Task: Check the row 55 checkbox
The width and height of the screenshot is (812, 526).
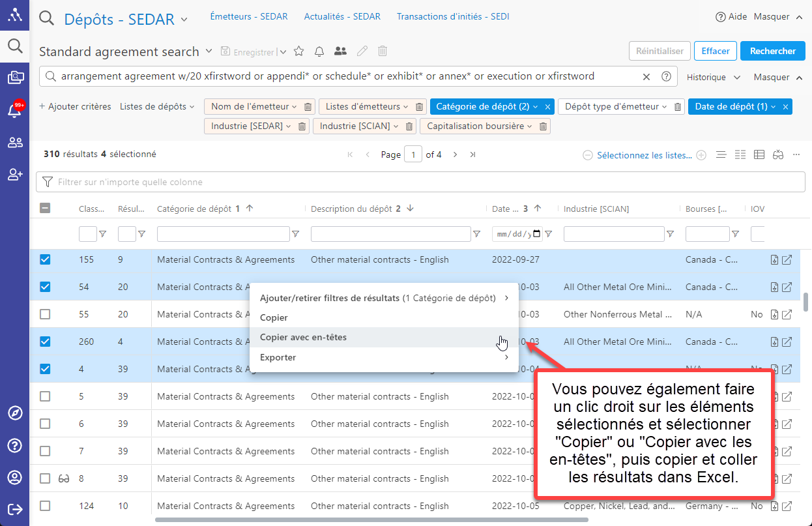Action: tap(45, 314)
